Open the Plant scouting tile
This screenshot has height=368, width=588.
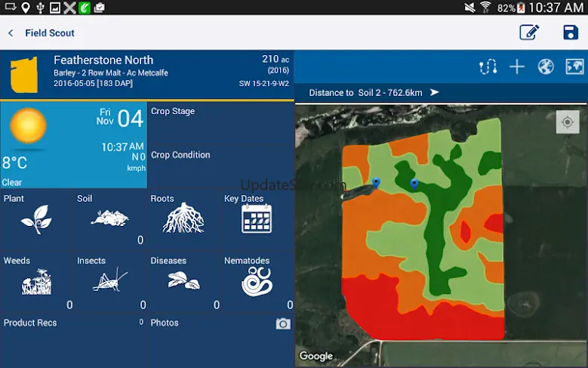[37, 220]
